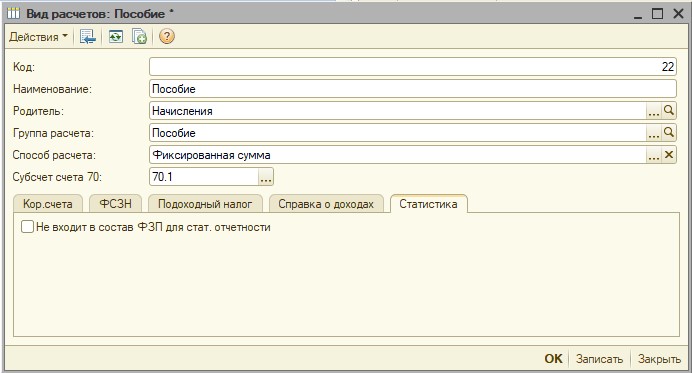Open selection dialog for Группа расчета

click(654, 133)
